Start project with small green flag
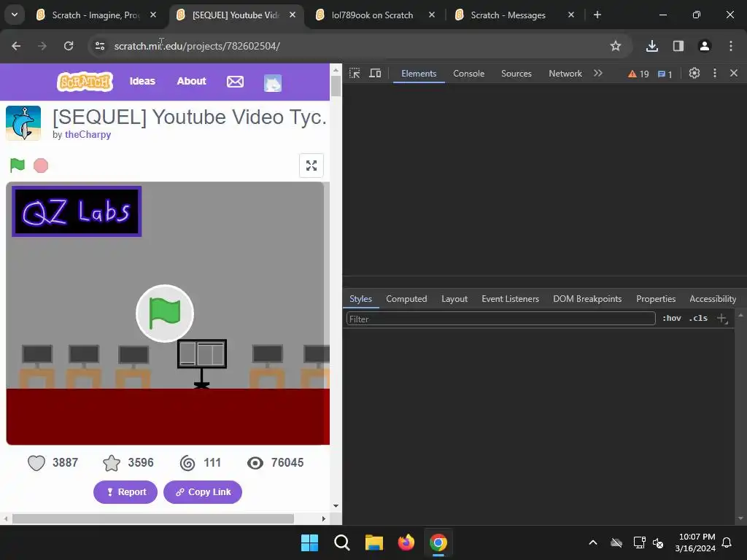This screenshot has width=747, height=560. click(18, 166)
